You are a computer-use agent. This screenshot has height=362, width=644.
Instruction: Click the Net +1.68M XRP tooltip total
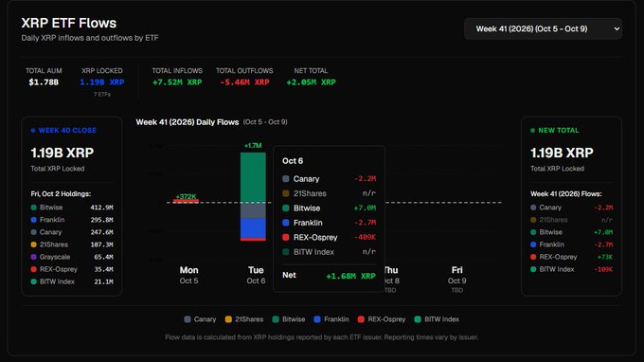coord(350,276)
